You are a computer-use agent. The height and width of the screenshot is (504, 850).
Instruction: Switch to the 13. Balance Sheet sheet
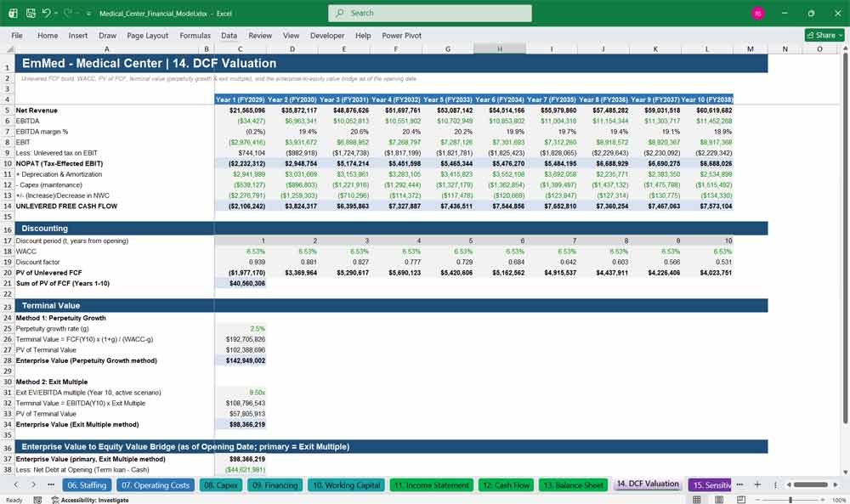[x=573, y=485]
